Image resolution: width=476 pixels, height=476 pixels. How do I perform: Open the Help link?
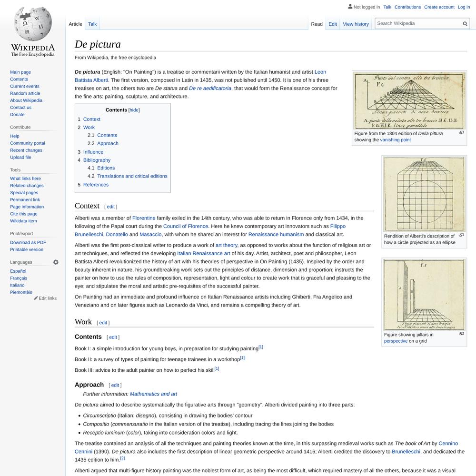[15, 136]
